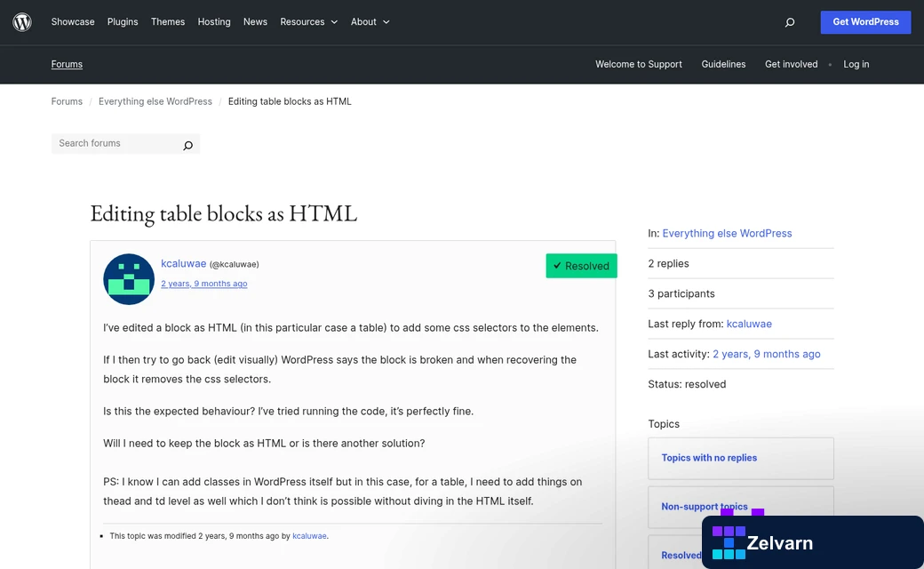Click the breadcrumb text Editing table blocks as HTML
The height and width of the screenshot is (569, 924).
tap(290, 101)
